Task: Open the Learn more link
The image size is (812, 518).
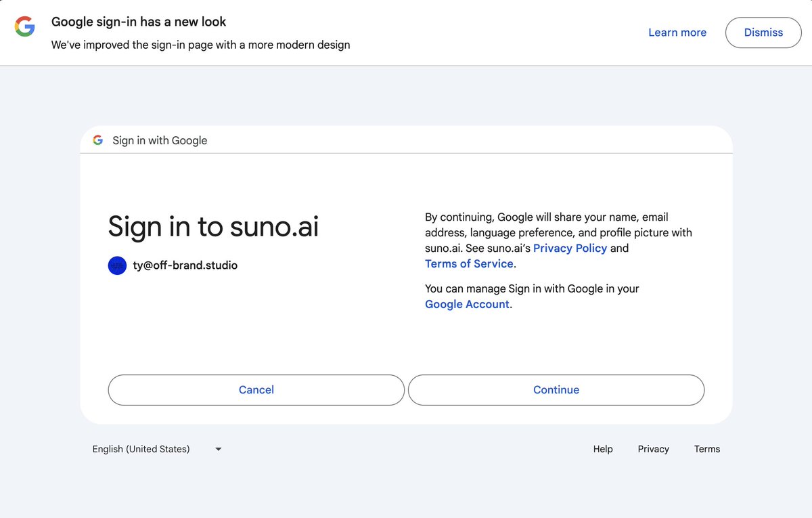Action: click(x=677, y=33)
